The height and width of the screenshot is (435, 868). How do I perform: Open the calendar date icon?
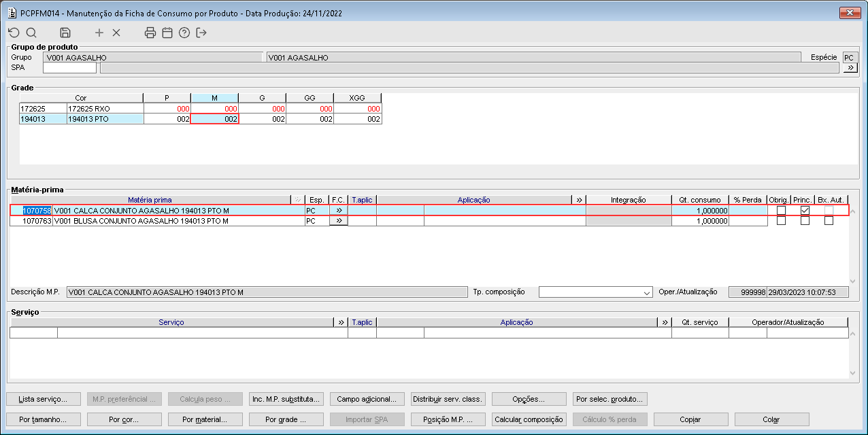click(x=167, y=33)
